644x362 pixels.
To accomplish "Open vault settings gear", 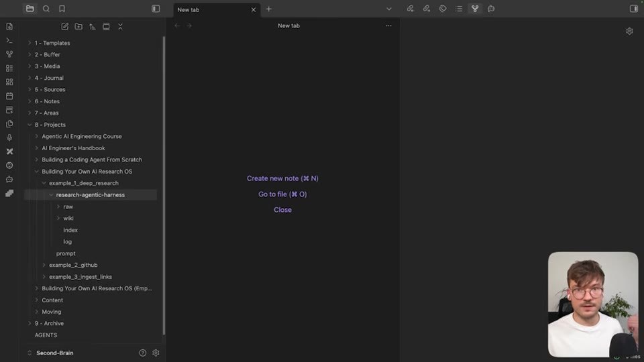I will (156, 353).
